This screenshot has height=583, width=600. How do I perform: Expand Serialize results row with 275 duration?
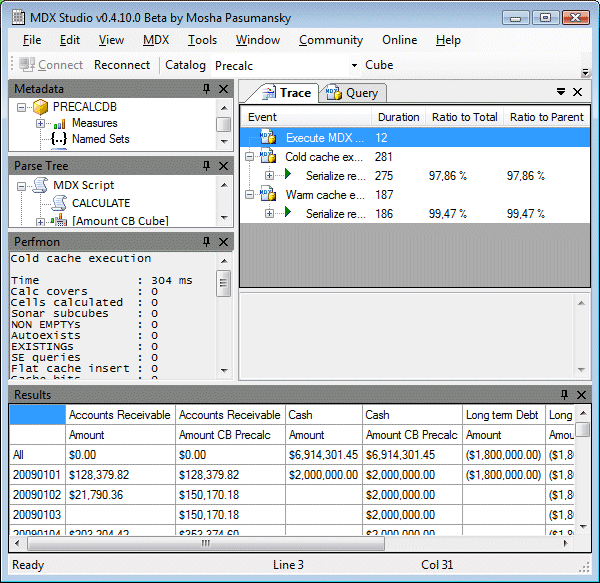(269, 176)
